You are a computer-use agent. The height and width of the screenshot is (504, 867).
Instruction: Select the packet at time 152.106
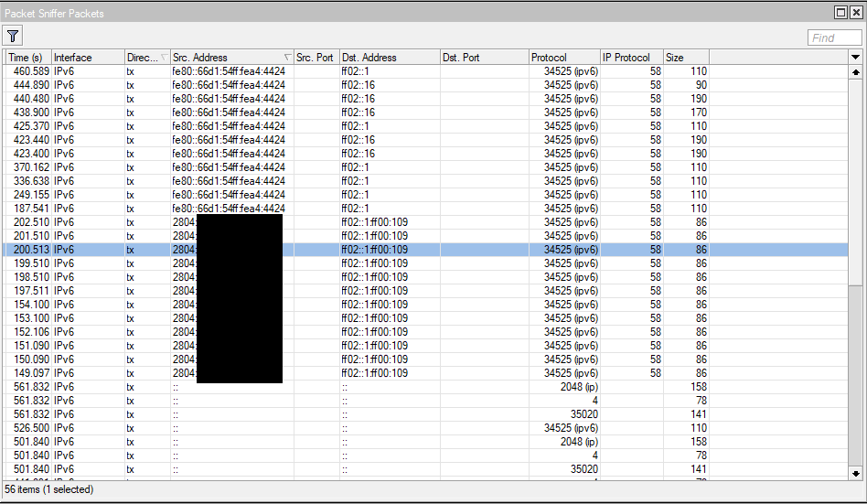tap(424, 332)
